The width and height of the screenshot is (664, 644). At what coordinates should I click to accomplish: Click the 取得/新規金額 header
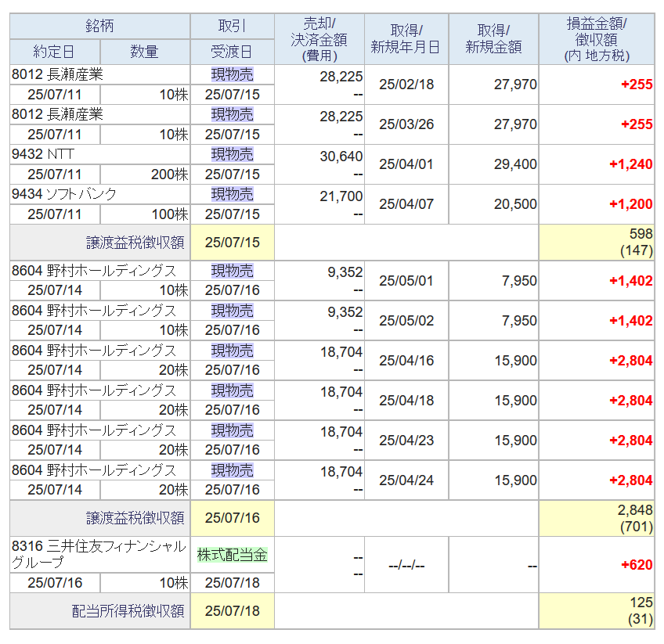(493, 39)
